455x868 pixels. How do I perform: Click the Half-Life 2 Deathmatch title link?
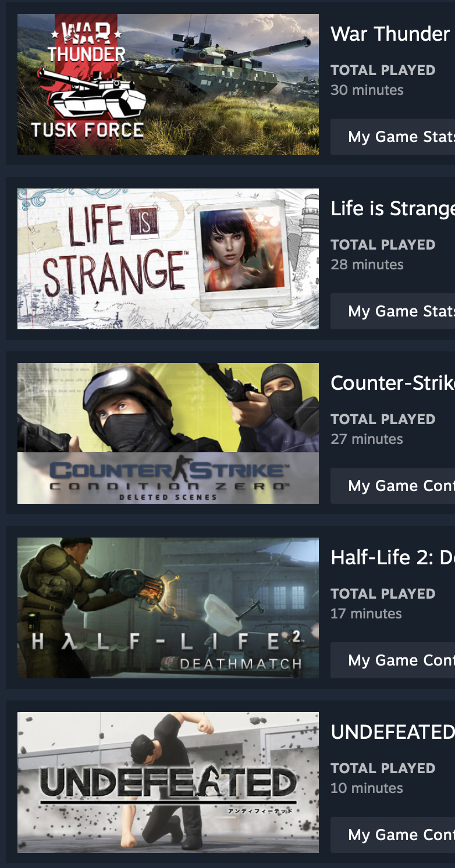[393, 557]
